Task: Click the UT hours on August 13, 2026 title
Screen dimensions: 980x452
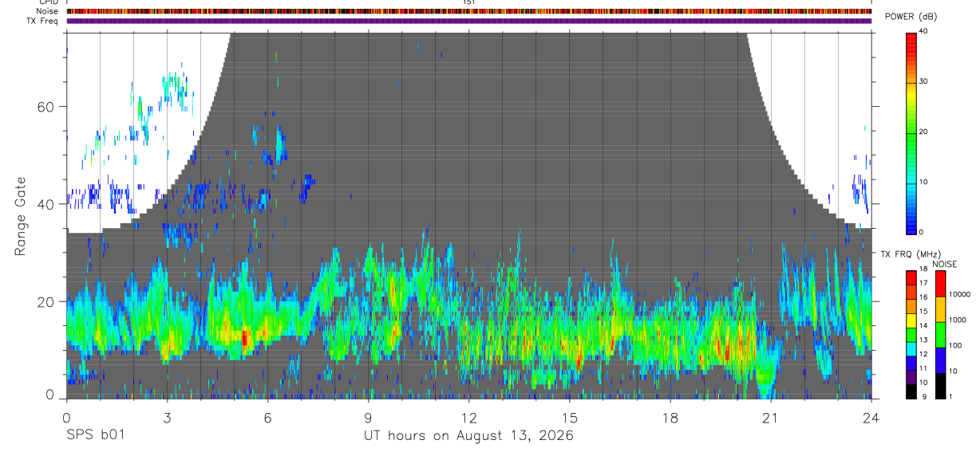Action: coord(468,436)
